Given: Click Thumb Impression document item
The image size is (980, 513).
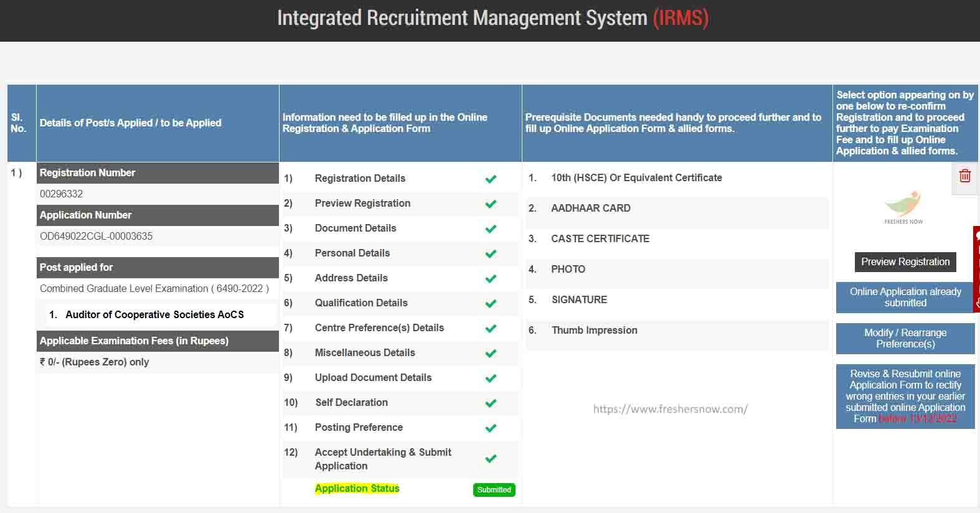Looking at the screenshot, I should (594, 330).
